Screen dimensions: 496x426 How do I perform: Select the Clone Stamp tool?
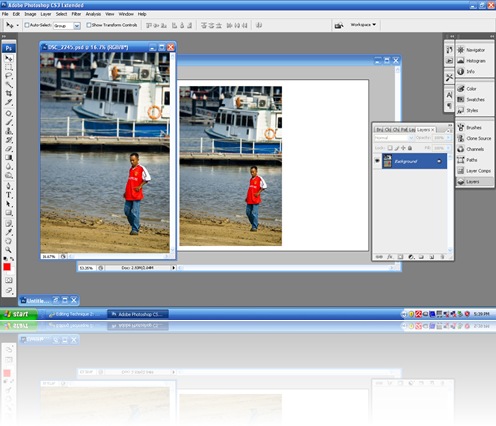tap(9, 131)
